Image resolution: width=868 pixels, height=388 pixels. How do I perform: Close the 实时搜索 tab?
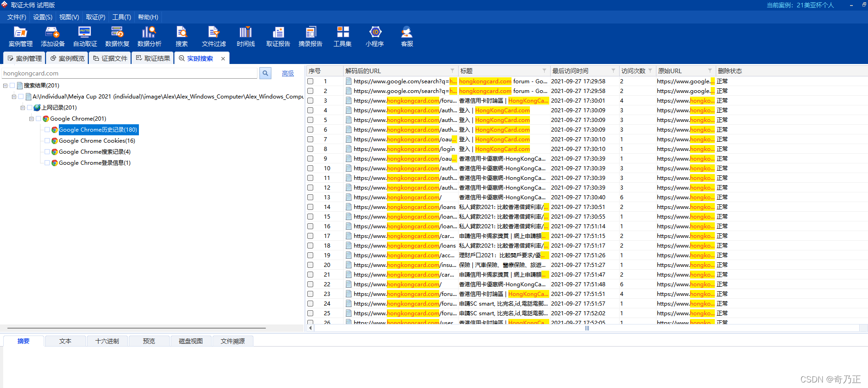pyautogui.click(x=223, y=58)
